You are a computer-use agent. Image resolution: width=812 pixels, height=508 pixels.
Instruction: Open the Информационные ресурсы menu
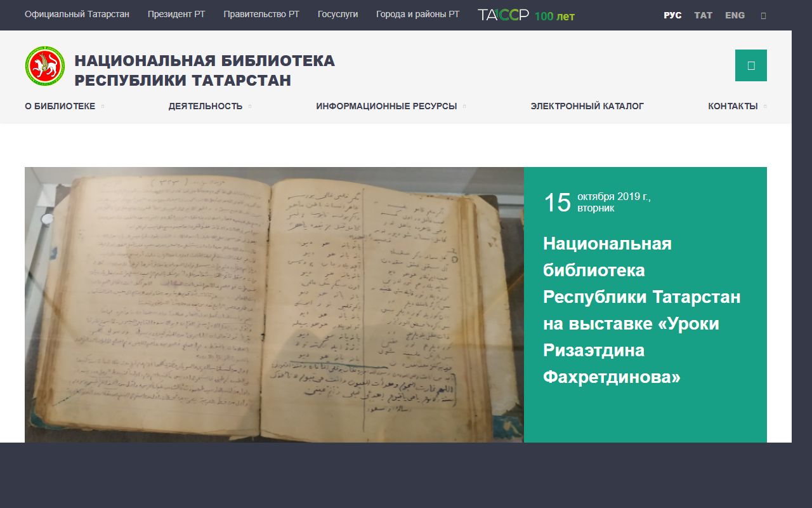(386, 107)
